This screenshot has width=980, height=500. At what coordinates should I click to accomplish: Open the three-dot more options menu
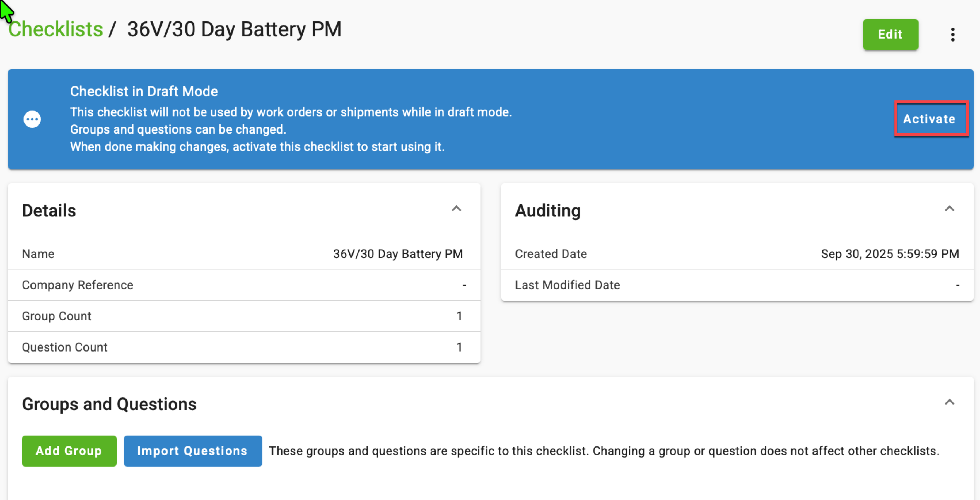pos(952,35)
